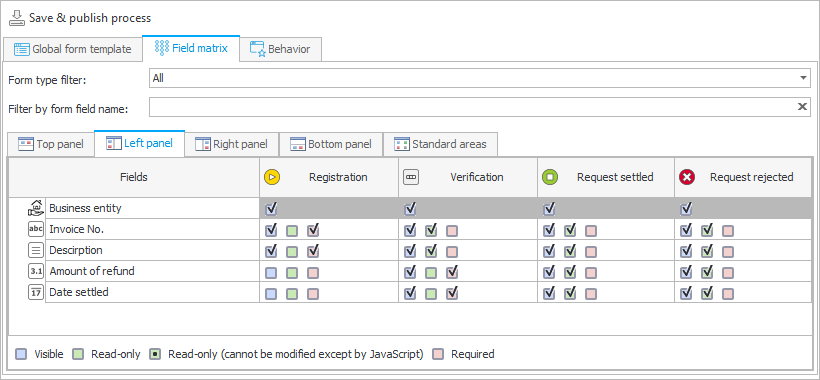Clear the form field name filter with X
This screenshot has height=380, width=820.
pos(802,107)
